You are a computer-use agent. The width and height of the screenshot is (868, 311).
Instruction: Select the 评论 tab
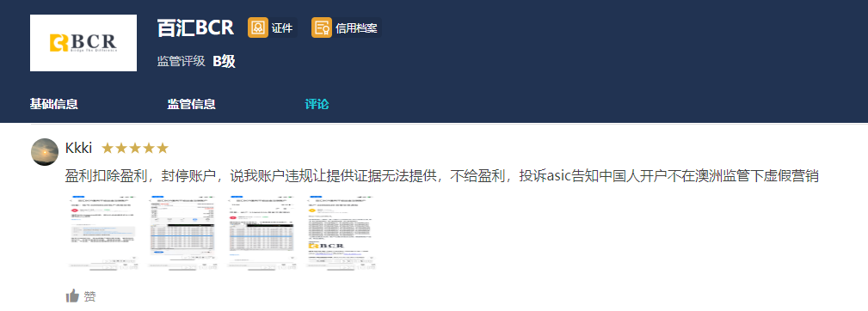[317, 104]
